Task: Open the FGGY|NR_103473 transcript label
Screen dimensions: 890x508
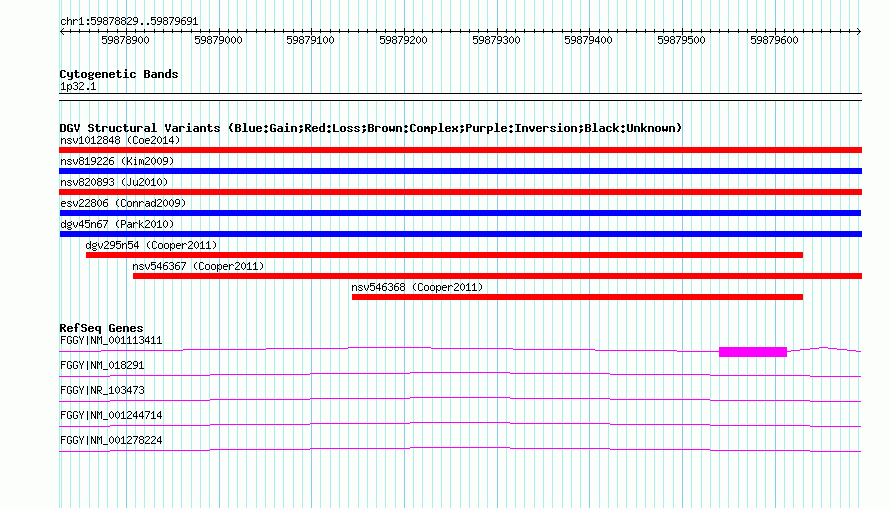Action: (x=102, y=391)
